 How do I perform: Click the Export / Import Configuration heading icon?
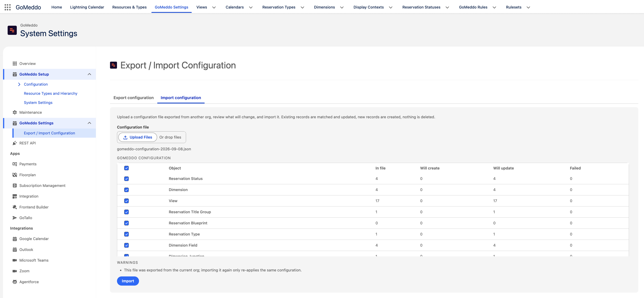pos(114,65)
